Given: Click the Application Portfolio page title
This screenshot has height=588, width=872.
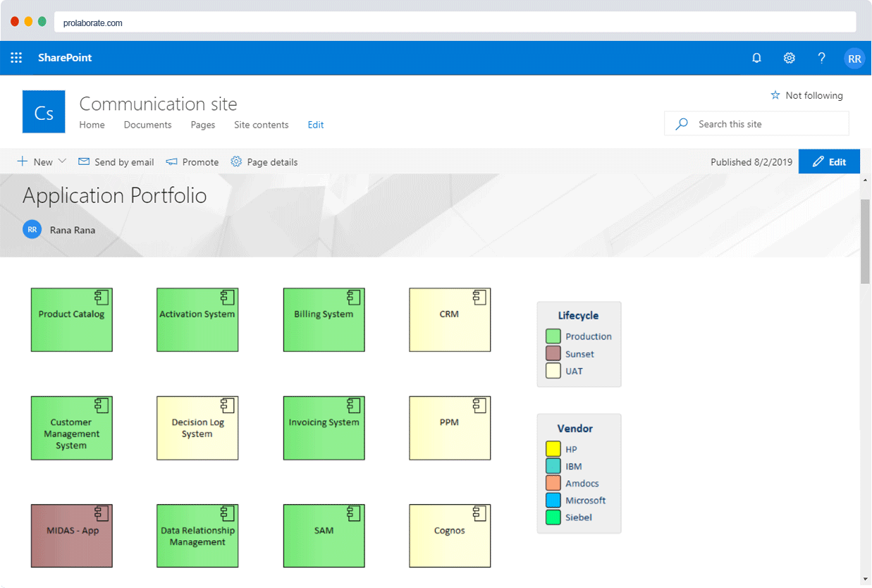Looking at the screenshot, I should pyautogui.click(x=115, y=195).
